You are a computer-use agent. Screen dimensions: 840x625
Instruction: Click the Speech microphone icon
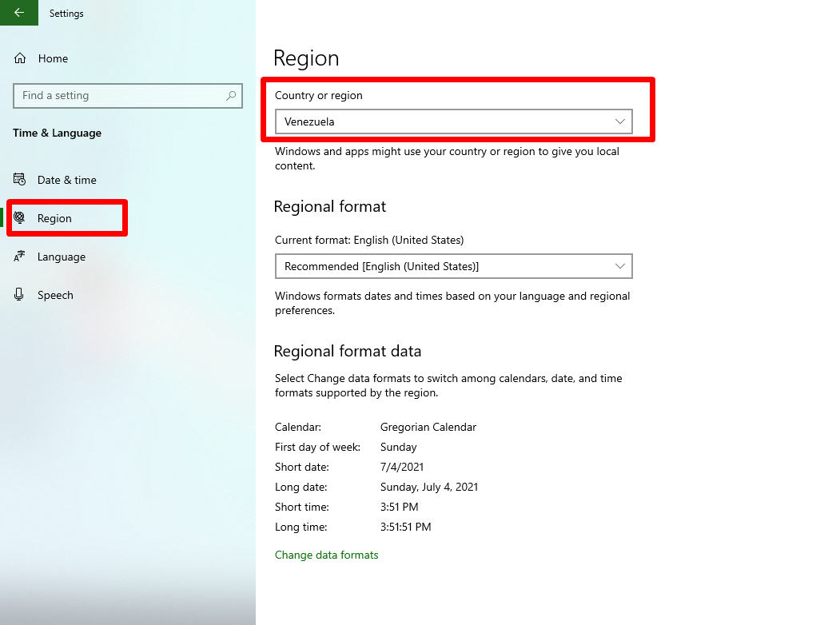click(x=19, y=295)
